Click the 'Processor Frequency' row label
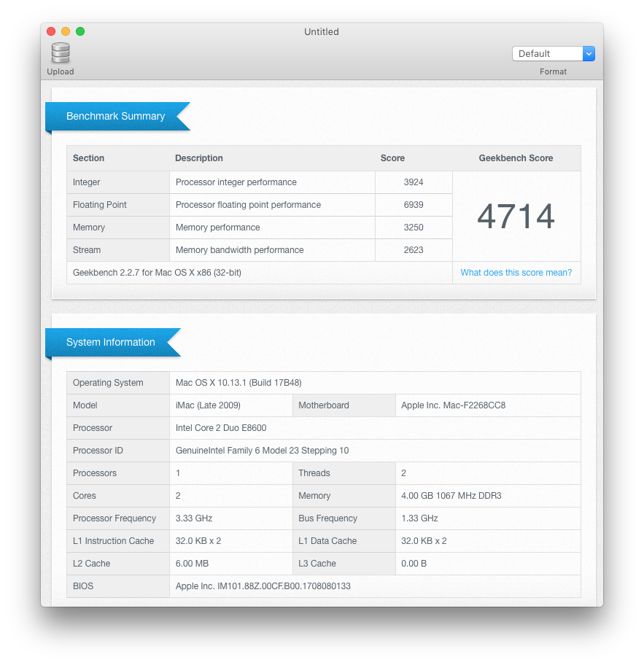Screen dimensions: 644x665 click(x=115, y=518)
